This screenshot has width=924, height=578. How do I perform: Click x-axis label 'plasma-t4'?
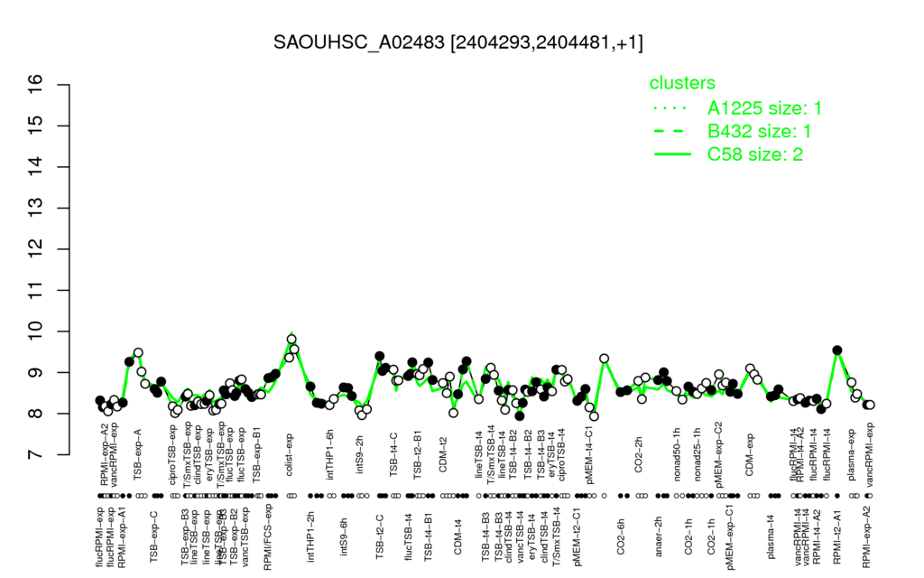click(x=771, y=536)
